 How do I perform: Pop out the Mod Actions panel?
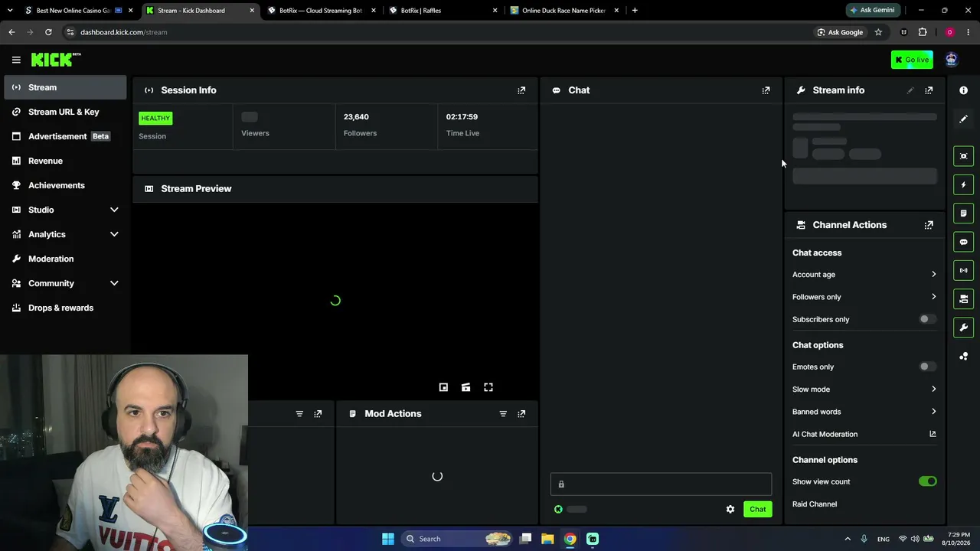click(521, 414)
